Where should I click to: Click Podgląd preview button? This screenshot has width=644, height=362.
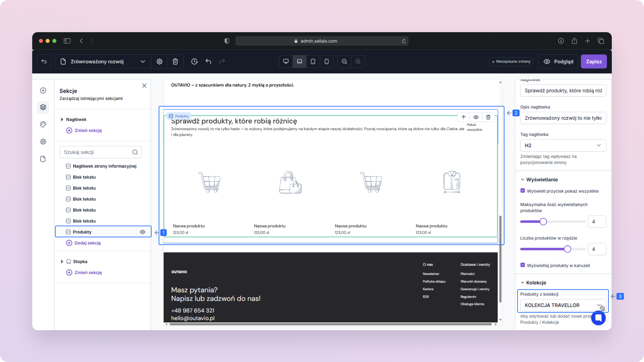coord(558,61)
